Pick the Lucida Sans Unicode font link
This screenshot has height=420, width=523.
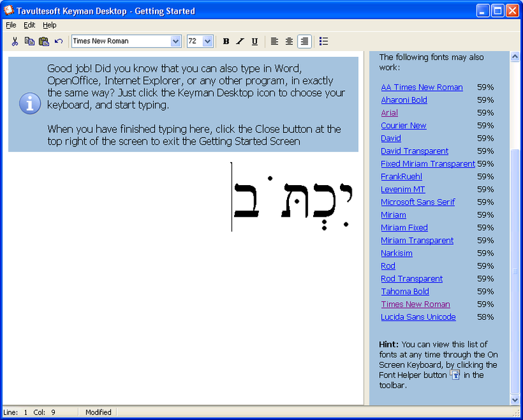[x=418, y=317]
